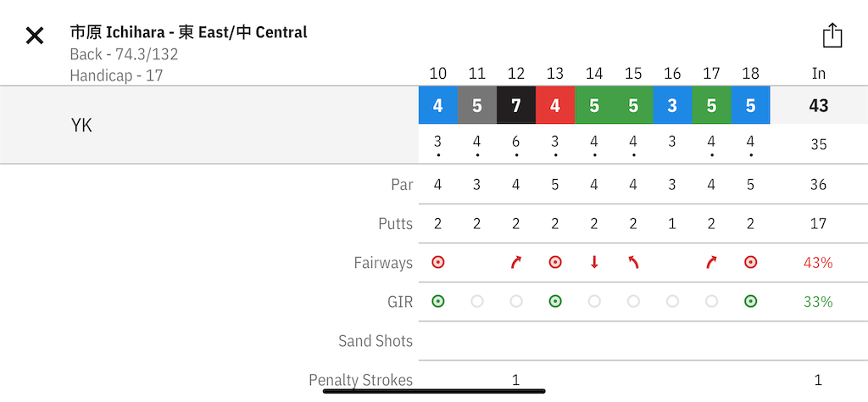Tap the missed-right arrow on hole 12 fairway
The height and width of the screenshot is (402, 868).
pyautogui.click(x=516, y=262)
